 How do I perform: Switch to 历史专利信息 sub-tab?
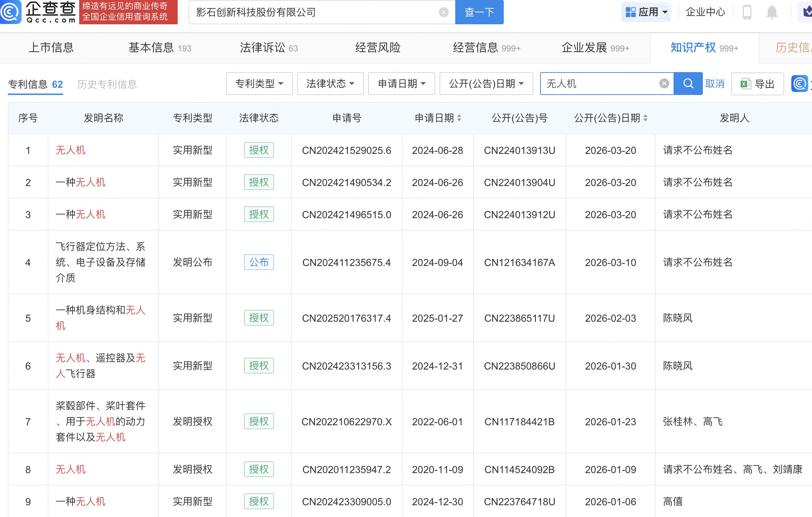point(107,85)
